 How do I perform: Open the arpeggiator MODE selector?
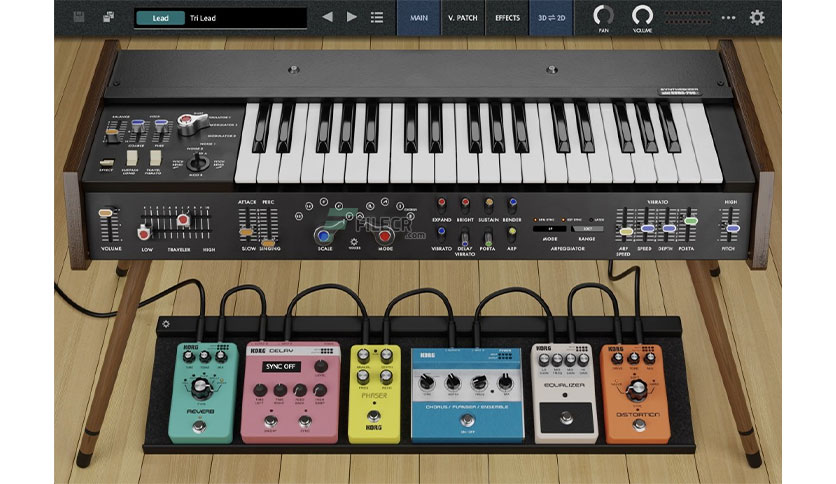click(x=550, y=229)
